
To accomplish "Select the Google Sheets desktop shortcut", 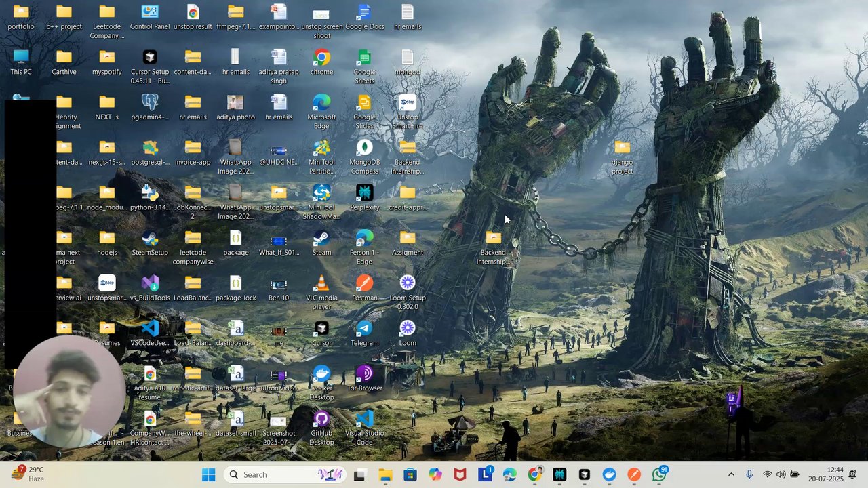I will tap(364, 67).
